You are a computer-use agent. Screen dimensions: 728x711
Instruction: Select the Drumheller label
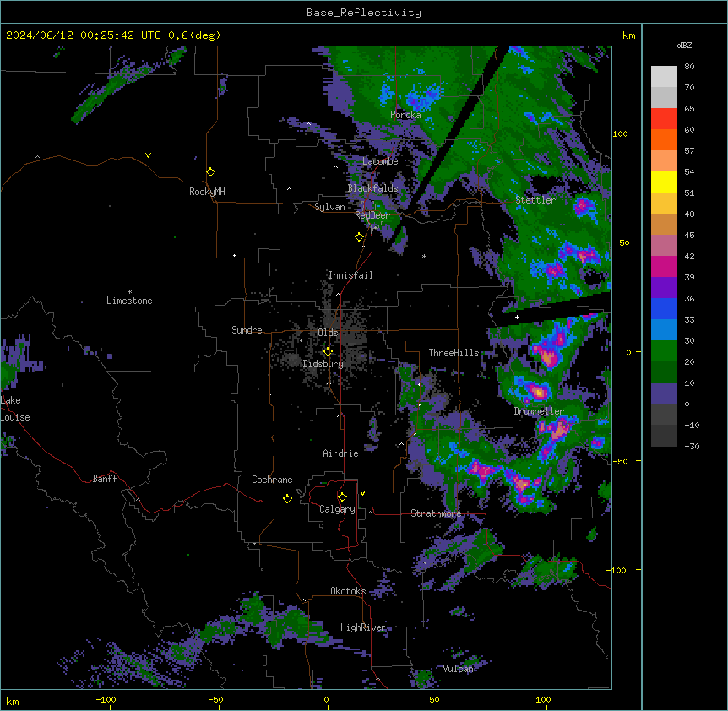(539, 411)
